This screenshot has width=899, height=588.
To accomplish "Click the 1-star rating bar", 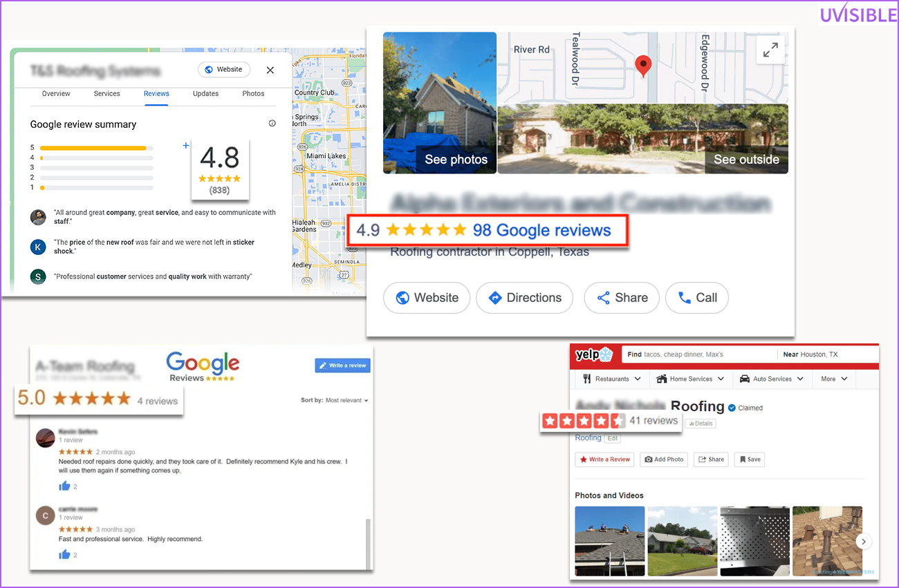I will tap(96, 188).
